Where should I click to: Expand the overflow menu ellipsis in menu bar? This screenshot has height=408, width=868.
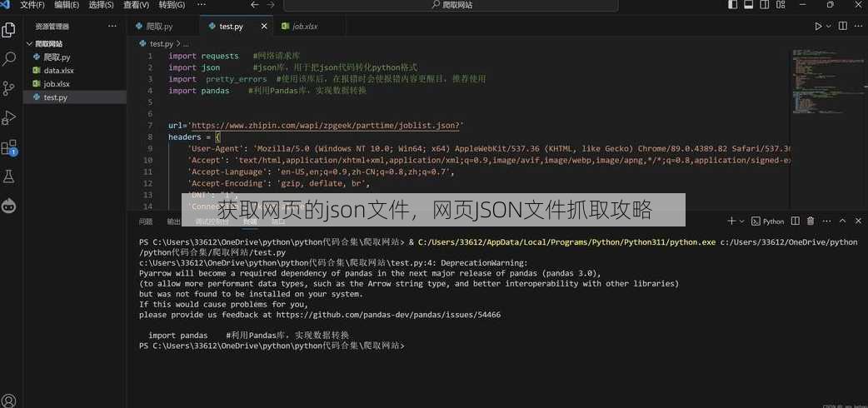point(202,4)
